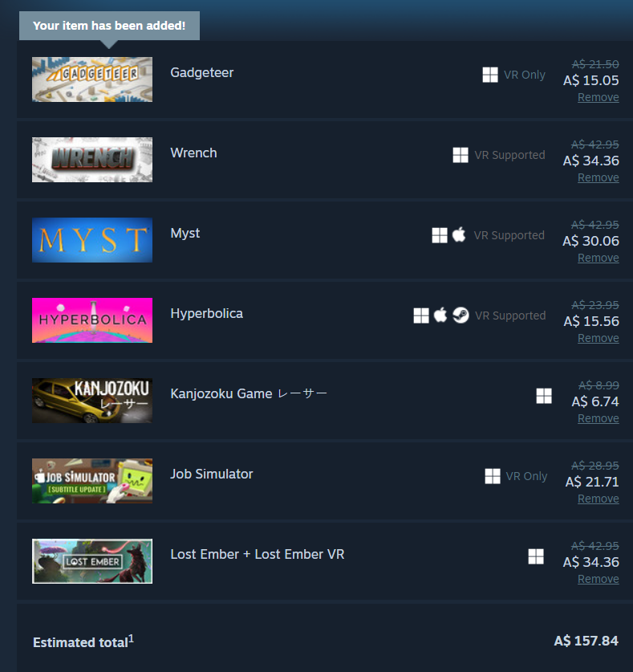Screen dimensions: 633x672
Task: Open the Gadgeteer game thumbnail
Action: tap(92, 79)
